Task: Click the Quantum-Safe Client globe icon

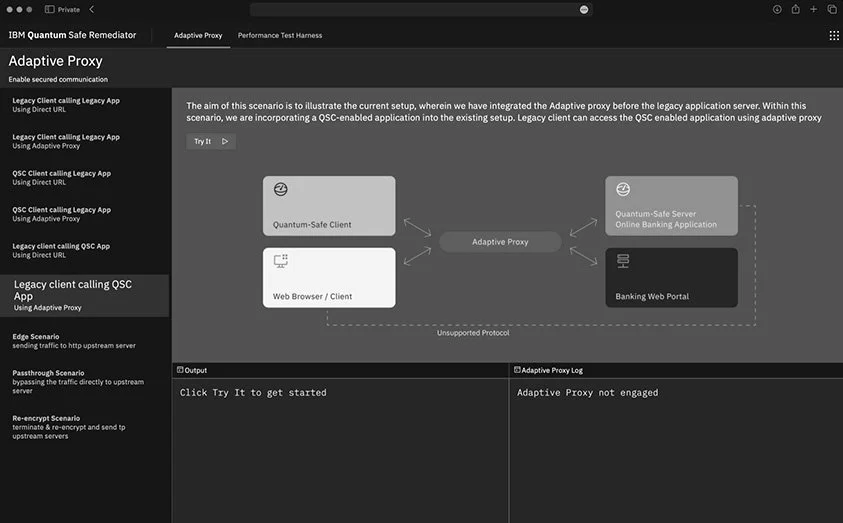Action: click(x=281, y=189)
